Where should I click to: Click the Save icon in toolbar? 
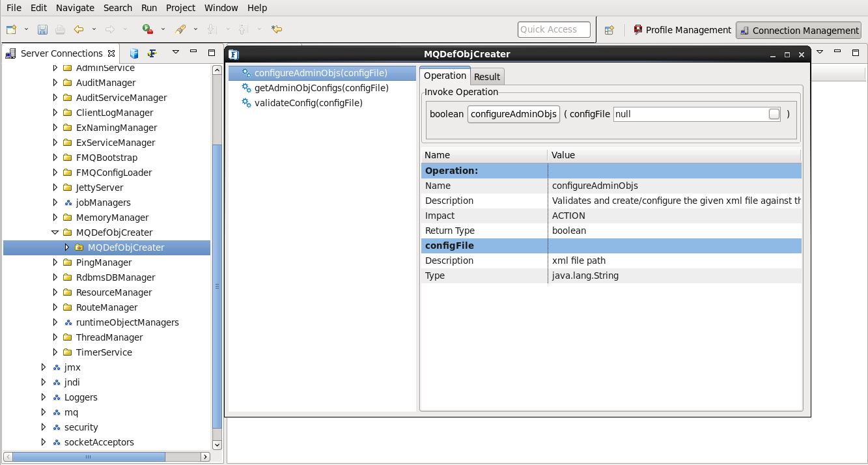tap(42, 29)
